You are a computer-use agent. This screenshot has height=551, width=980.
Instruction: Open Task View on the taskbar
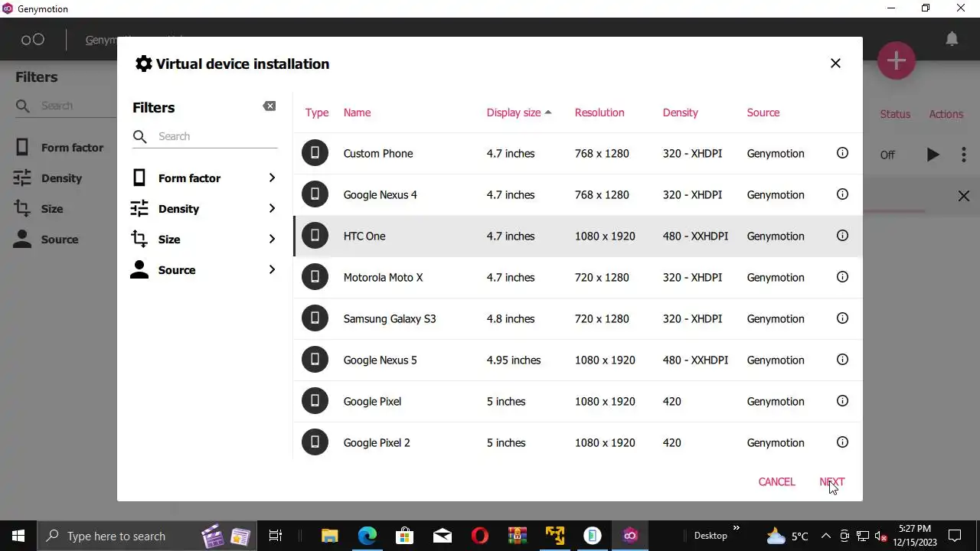(x=276, y=536)
